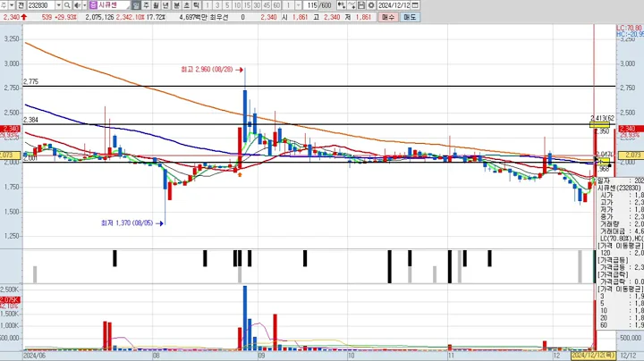
Task: Click 시큐센(232830) in data tooltip
Action: click(619, 188)
